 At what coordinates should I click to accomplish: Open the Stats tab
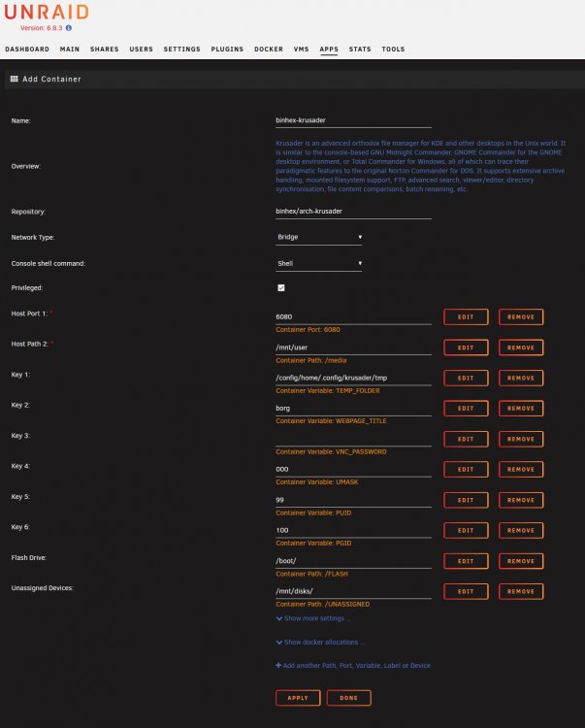360,50
